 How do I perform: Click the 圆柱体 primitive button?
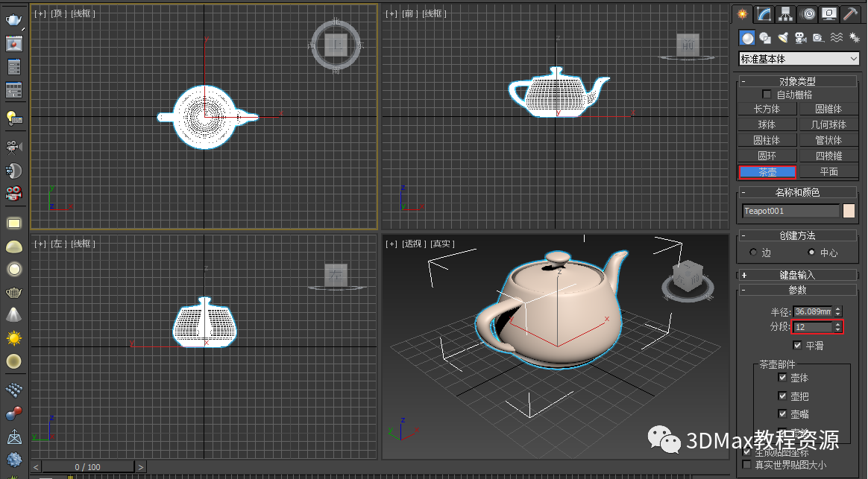coord(767,140)
